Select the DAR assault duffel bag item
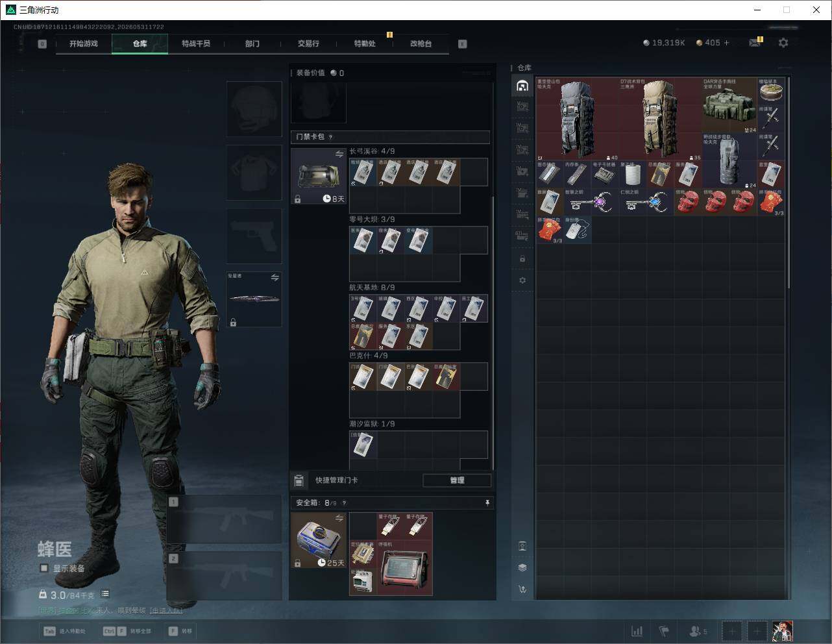The width and height of the screenshot is (832, 644). click(x=729, y=106)
